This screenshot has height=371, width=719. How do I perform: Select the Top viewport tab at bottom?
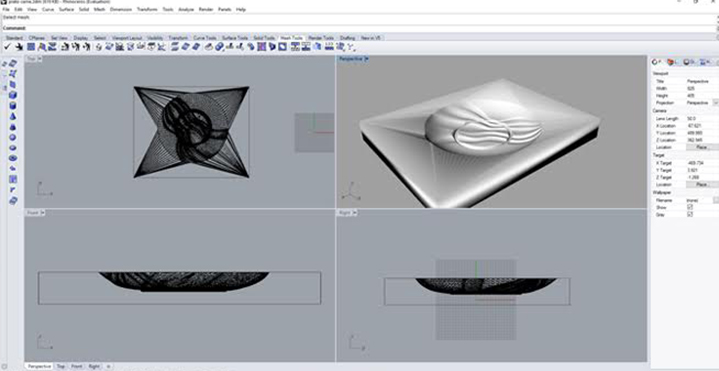pos(61,366)
